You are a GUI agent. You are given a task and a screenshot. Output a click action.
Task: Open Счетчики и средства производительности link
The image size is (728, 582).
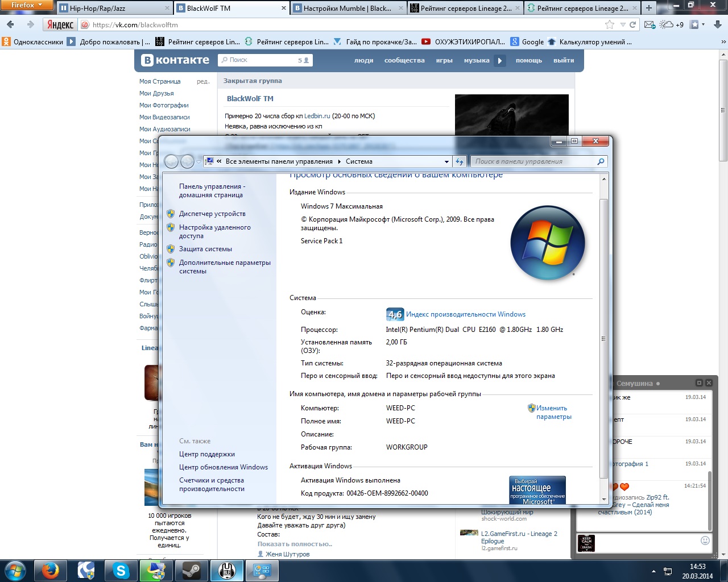[212, 484]
